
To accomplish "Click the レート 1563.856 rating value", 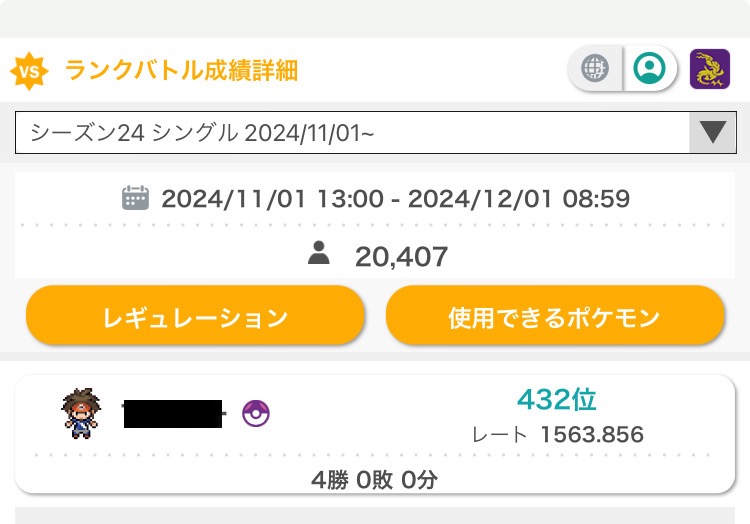I will [558, 435].
